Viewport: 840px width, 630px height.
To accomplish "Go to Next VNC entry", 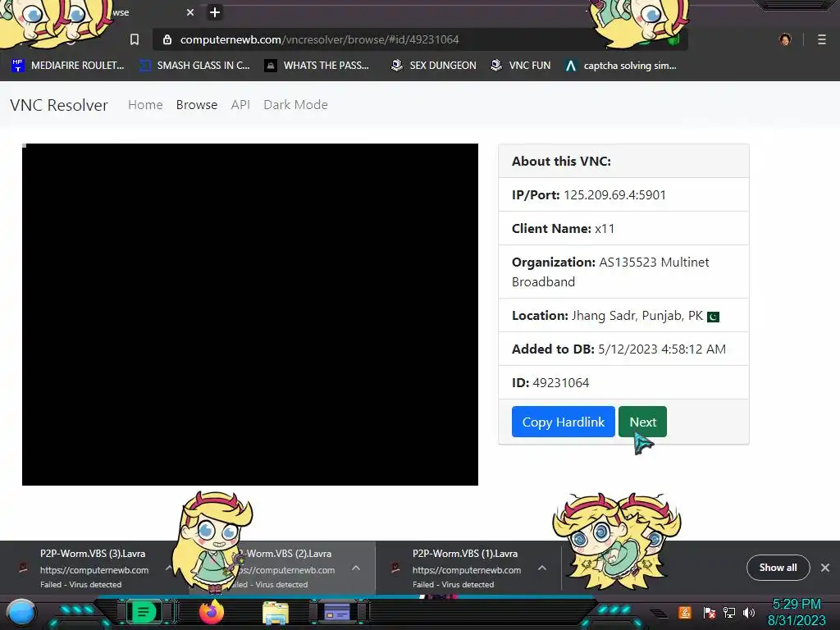I will (x=642, y=422).
